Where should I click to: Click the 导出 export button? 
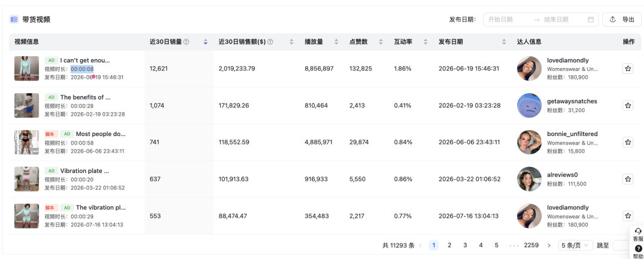click(x=621, y=19)
